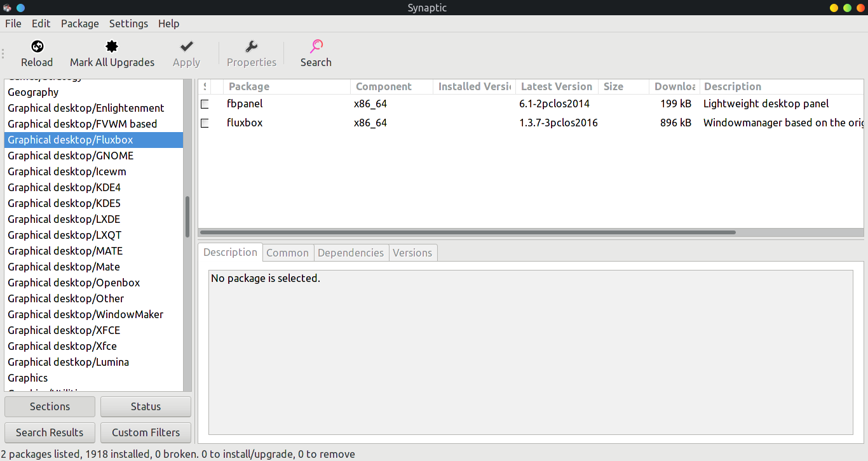Click the Synaptic app icon in the title bar
The height and width of the screenshot is (461, 868).
click(8, 8)
